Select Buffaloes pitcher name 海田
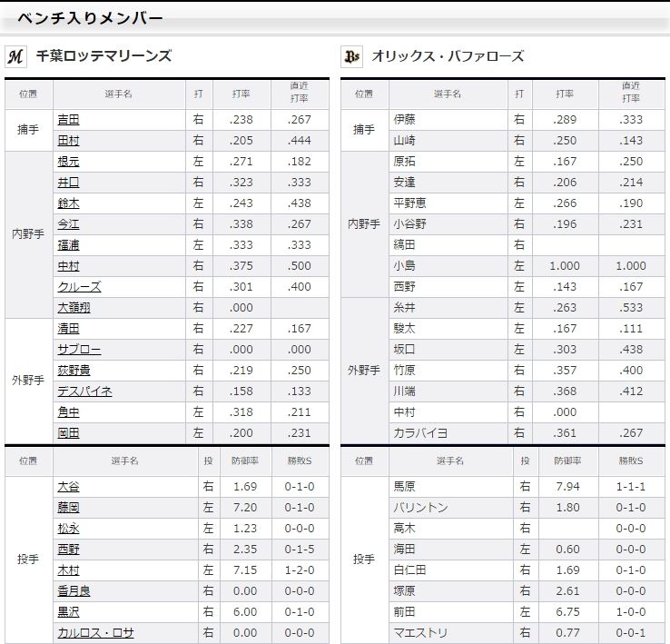The width and height of the screenshot is (670, 644). click(404, 549)
